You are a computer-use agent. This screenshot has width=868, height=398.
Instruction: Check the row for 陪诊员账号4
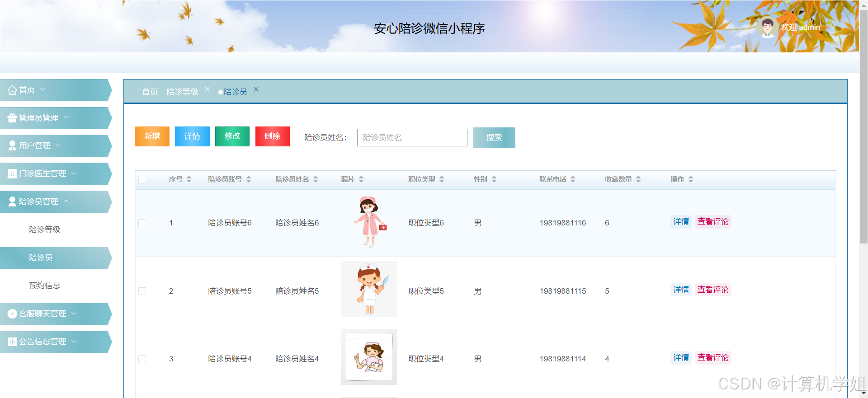[x=142, y=359]
